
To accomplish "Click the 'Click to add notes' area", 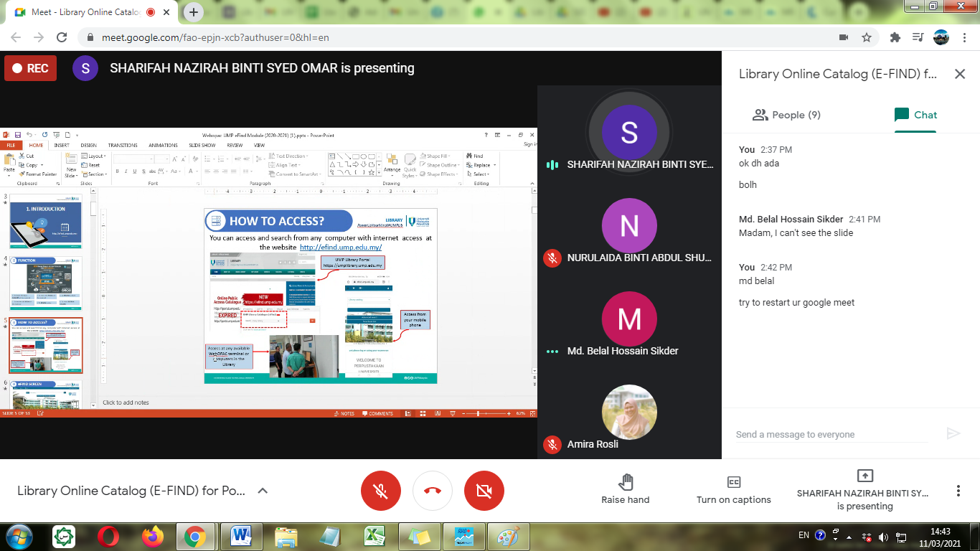I will tap(126, 402).
